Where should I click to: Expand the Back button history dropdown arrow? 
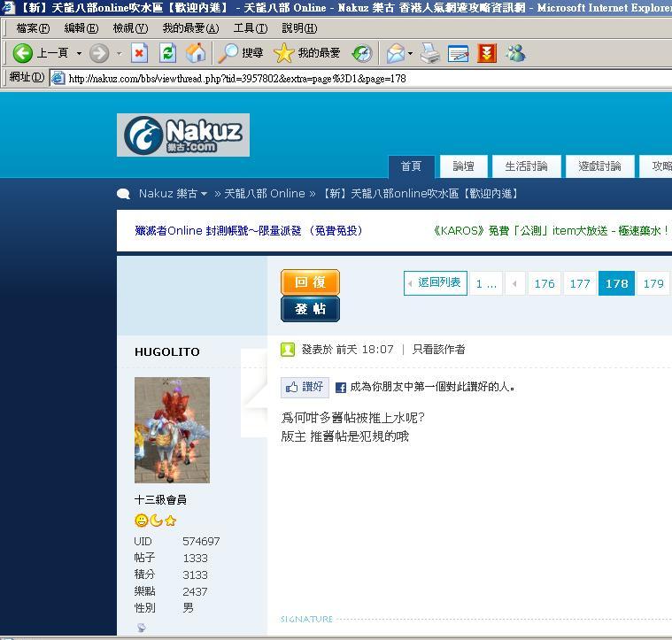(79, 53)
